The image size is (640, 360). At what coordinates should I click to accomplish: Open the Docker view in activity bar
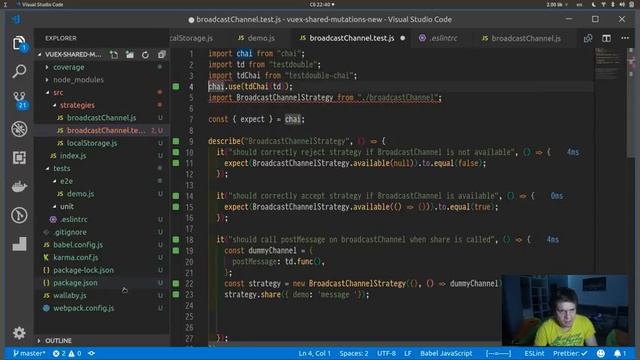tap(19, 187)
